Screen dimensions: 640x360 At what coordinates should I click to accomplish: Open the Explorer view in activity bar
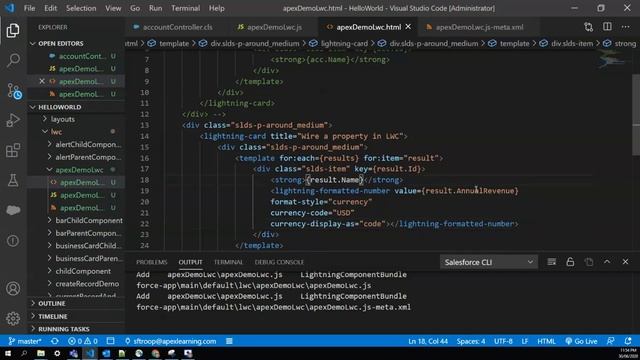coord(13,30)
